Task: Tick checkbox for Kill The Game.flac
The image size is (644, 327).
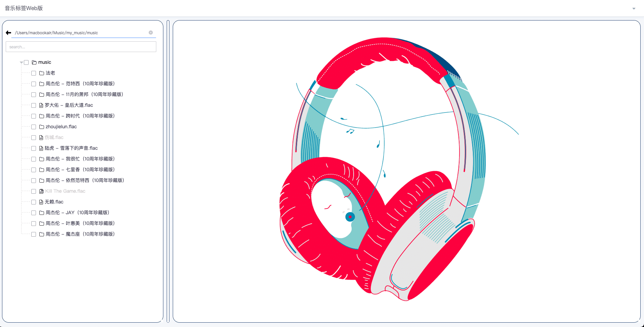Action: (34, 191)
